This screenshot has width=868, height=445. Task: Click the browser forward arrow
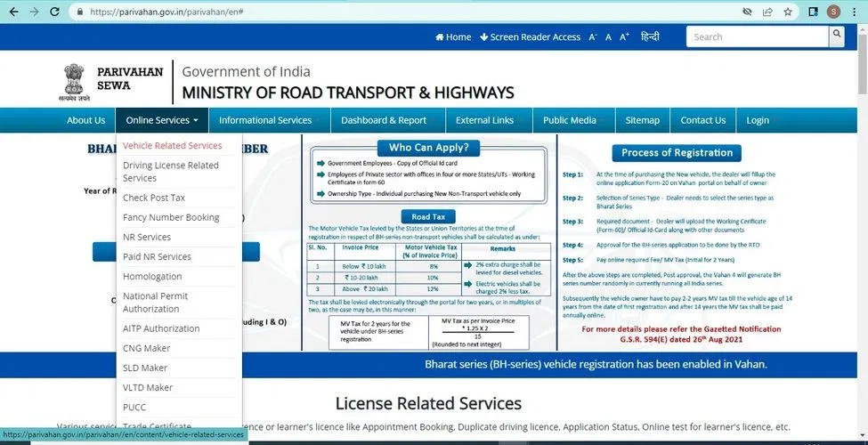click(x=35, y=12)
